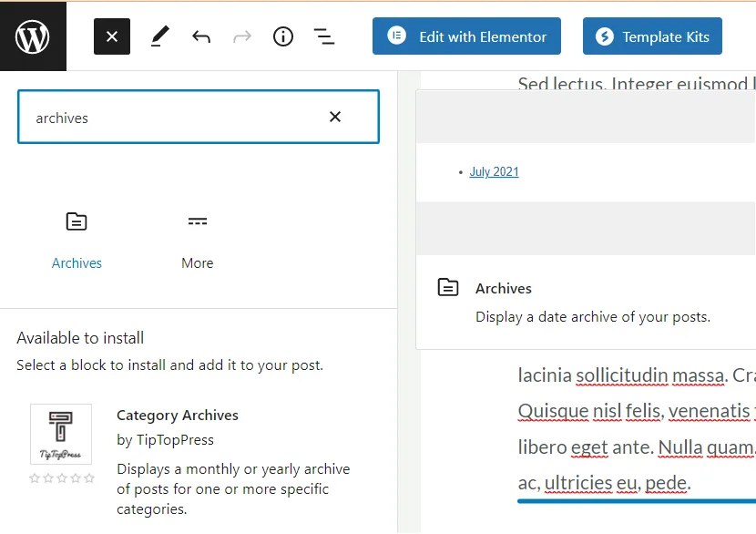Screen dimensions: 756x534
Task: Click the Archives folder icon in preview
Action: 447,288
